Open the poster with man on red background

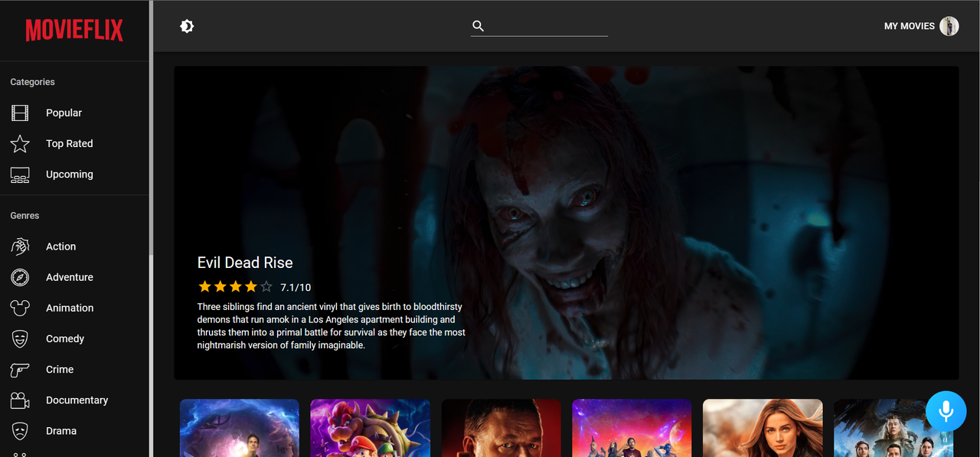click(x=501, y=428)
